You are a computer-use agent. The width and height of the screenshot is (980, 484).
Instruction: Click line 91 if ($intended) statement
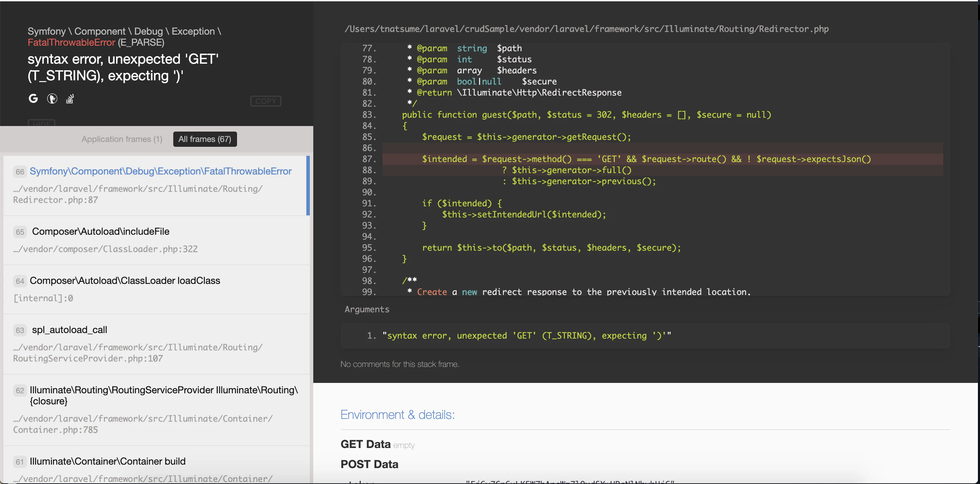pyautogui.click(x=462, y=204)
